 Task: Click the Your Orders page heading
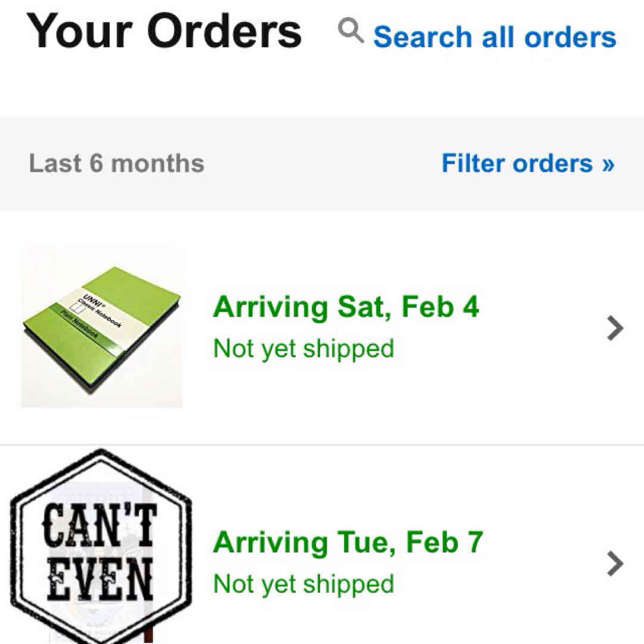click(164, 31)
